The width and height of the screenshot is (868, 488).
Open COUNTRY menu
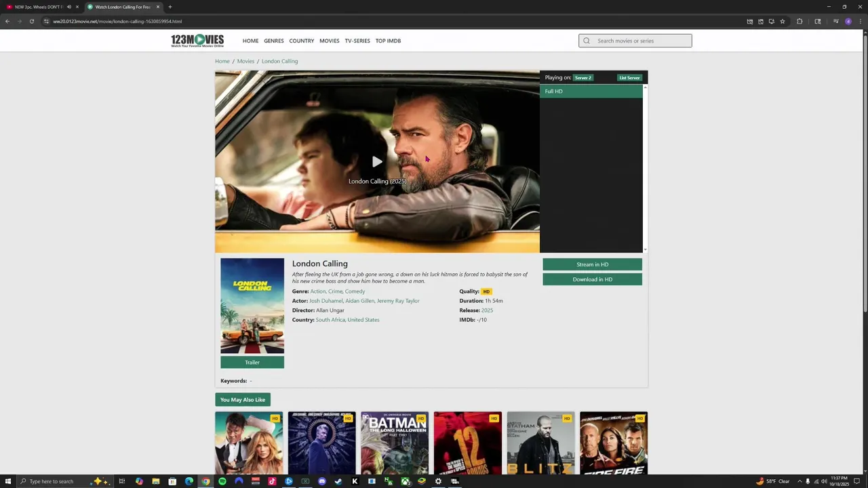point(302,41)
